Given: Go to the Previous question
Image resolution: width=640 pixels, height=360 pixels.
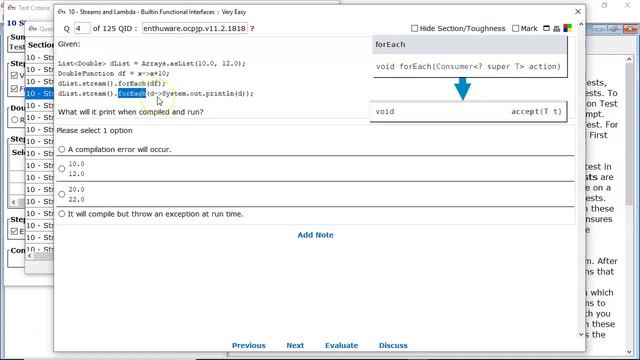Looking at the screenshot, I should [x=249, y=345].
